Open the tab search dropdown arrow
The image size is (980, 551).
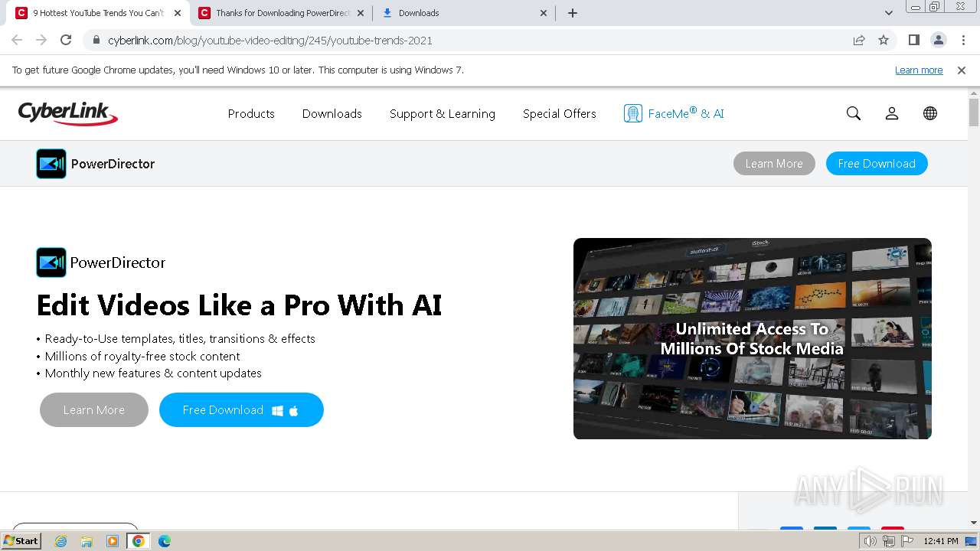click(x=889, y=13)
